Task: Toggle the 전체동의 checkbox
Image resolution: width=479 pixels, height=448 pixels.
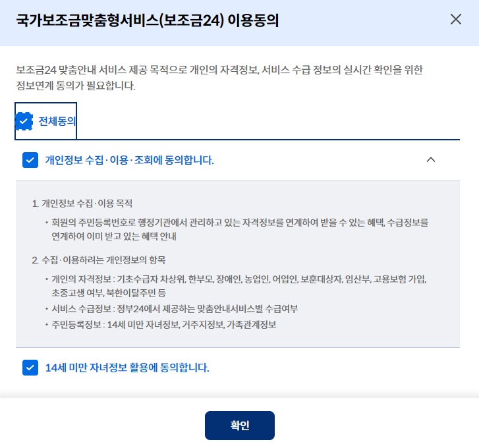Action: pyautogui.click(x=24, y=121)
